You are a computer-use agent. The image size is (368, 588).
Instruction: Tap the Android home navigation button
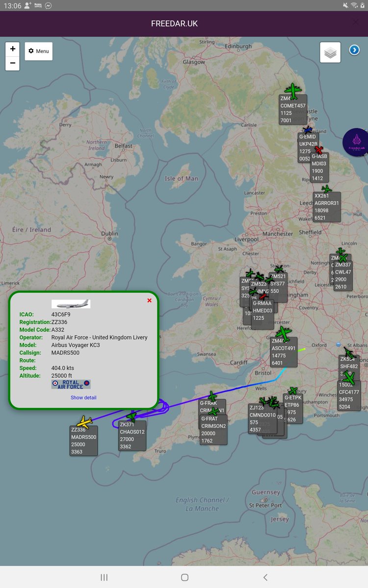click(x=184, y=577)
